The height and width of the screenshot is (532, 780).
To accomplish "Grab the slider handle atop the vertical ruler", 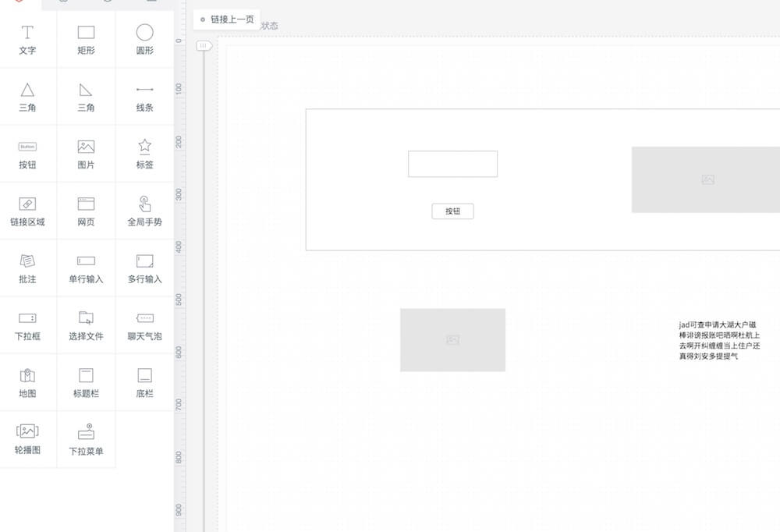I will [x=204, y=46].
